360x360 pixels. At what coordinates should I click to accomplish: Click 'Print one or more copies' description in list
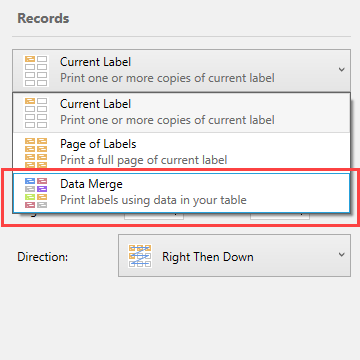tap(167, 120)
